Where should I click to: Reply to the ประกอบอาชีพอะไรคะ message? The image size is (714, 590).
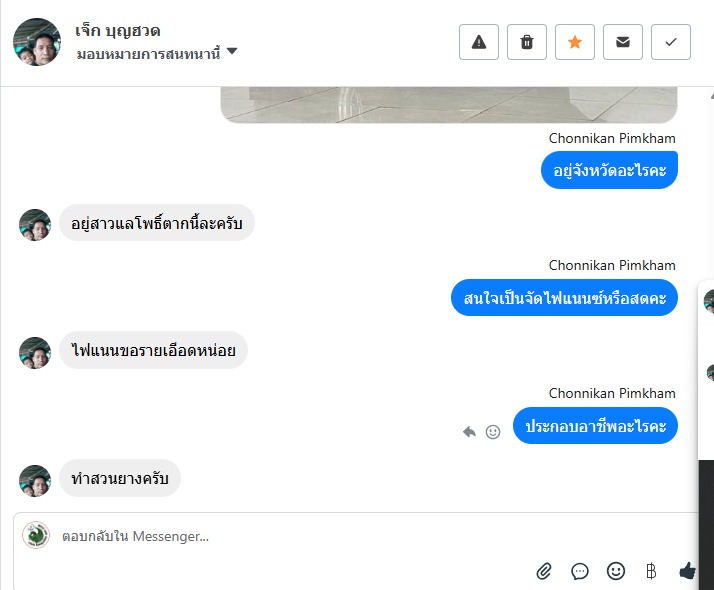pos(469,432)
